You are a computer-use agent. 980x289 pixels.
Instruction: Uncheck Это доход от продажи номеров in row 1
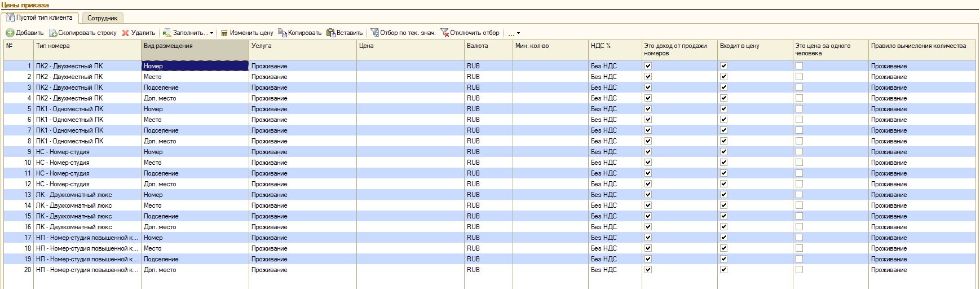tap(648, 66)
